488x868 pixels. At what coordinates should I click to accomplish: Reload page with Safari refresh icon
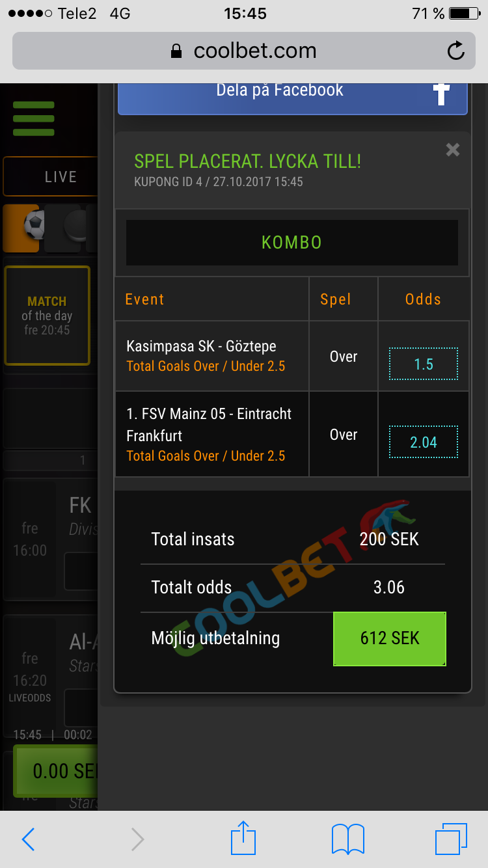tap(456, 51)
